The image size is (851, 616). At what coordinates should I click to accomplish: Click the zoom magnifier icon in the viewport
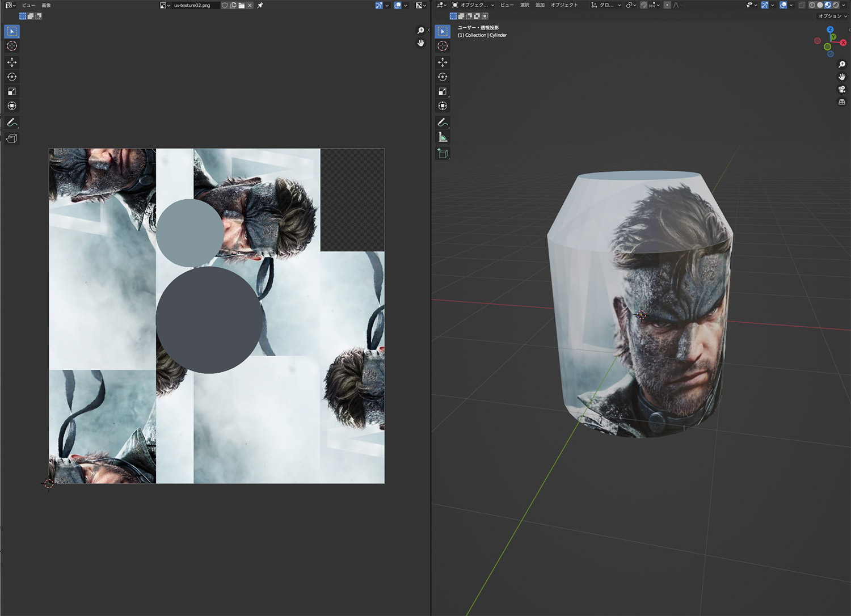(x=842, y=64)
